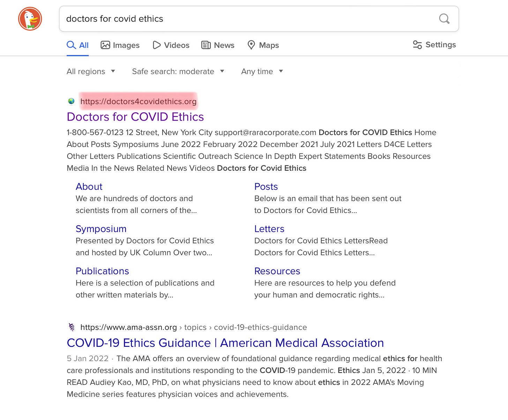Open the Resources sitelink
This screenshot has height=420, width=508.
click(277, 271)
